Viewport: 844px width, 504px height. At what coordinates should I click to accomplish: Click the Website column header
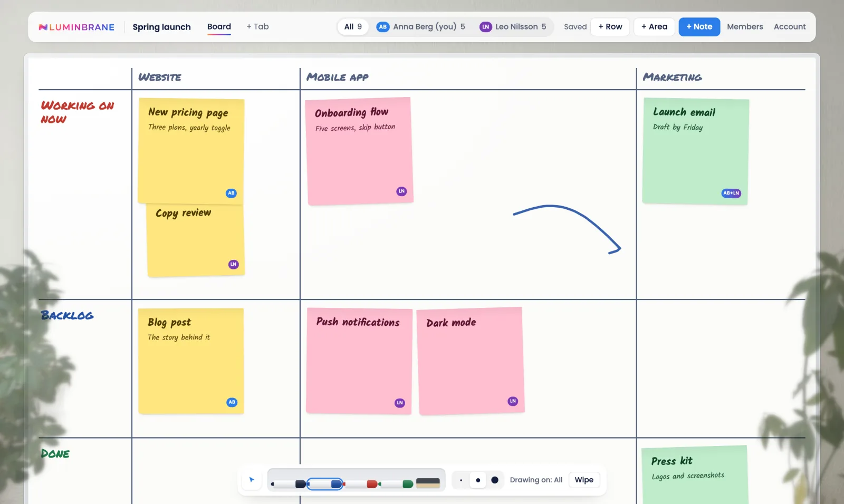160,77
